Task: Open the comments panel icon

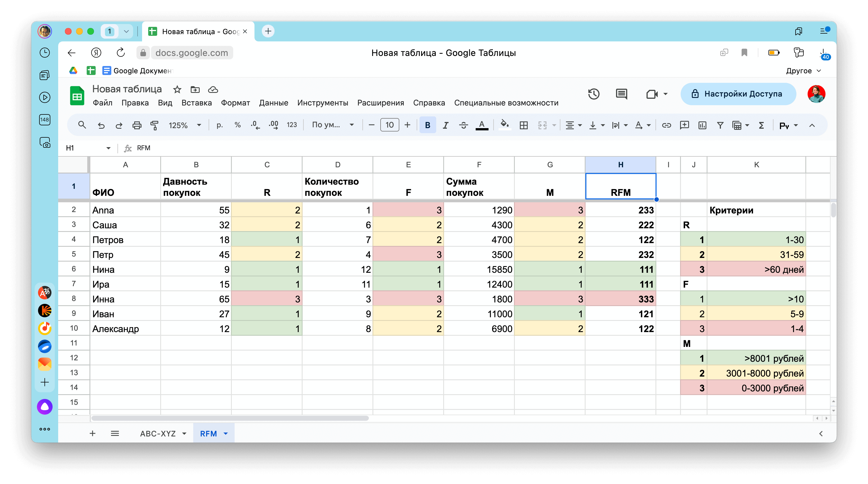Action: click(621, 94)
